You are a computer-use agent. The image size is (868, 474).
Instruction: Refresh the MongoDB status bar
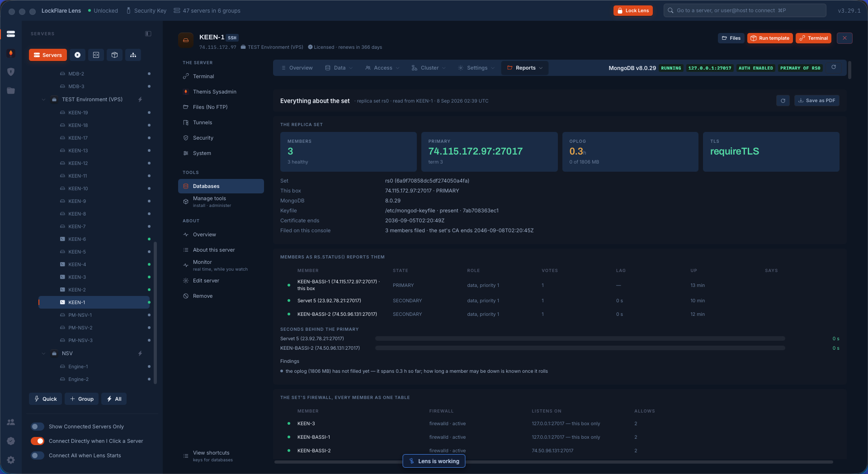834,67
